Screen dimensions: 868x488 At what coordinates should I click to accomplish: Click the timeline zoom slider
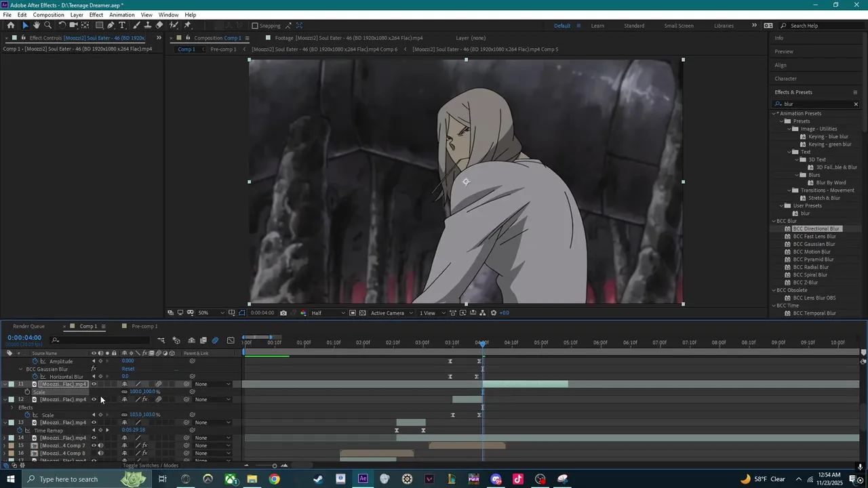[275, 466]
